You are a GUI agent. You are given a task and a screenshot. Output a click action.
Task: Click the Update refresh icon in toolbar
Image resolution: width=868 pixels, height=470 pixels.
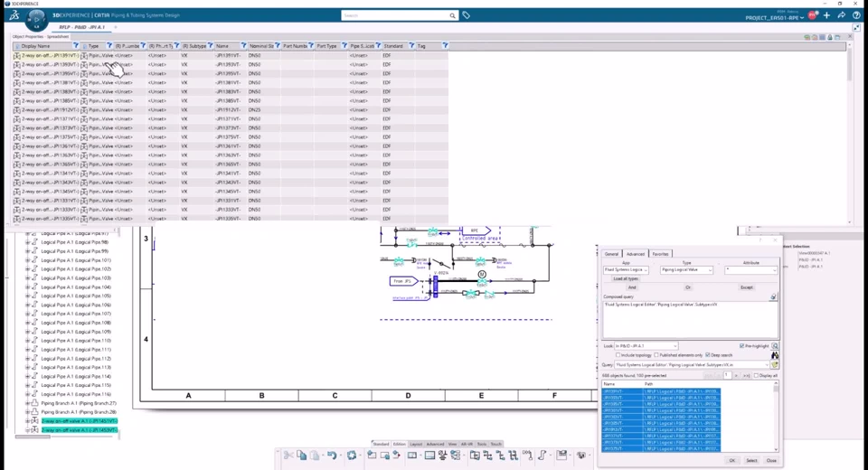click(x=352, y=455)
